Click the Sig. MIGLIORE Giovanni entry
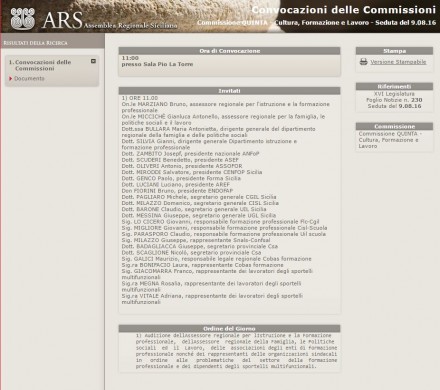This screenshot has width=440, height=390. [x=224, y=228]
